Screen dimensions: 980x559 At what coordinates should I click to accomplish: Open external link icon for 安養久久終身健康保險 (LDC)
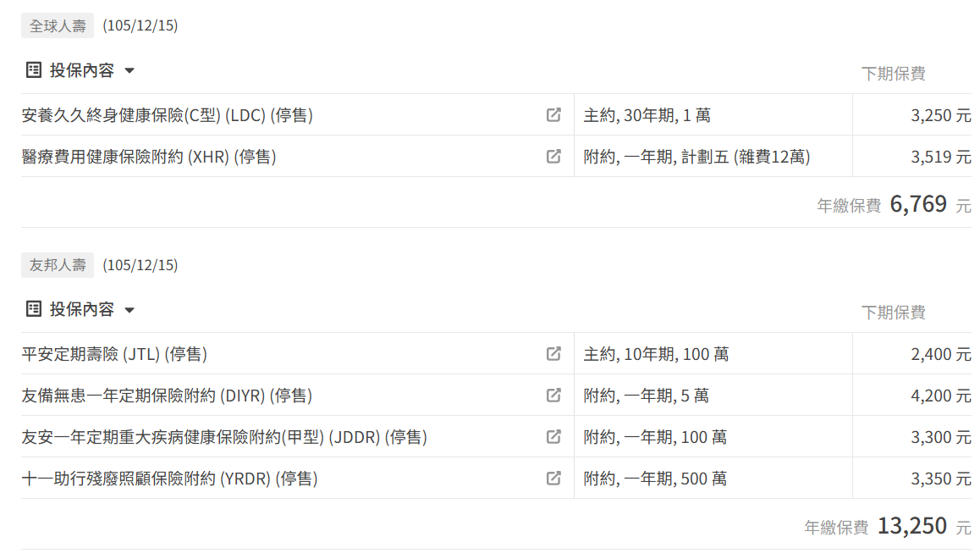click(x=553, y=115)
